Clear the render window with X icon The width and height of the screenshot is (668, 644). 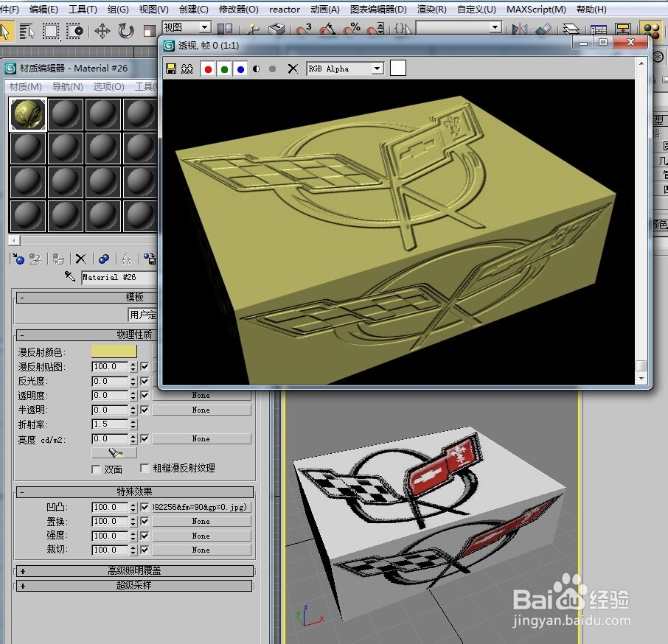[x=293, y=69]
